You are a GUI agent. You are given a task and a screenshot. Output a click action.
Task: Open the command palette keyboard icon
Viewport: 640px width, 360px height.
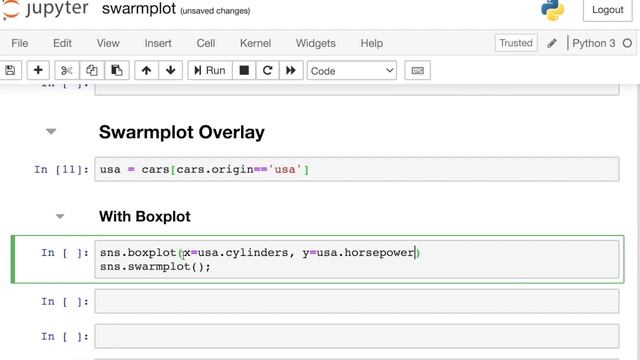417,71
